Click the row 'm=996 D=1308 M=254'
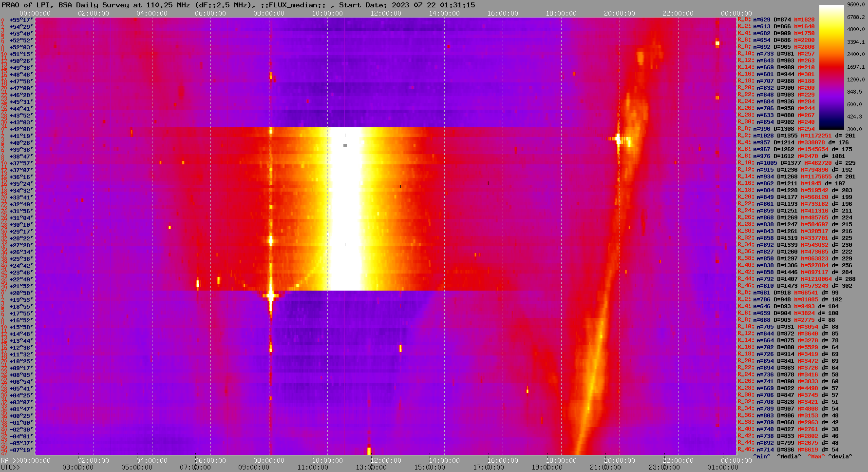Image resolution: width=868 pixels, height=472 pixels. click(776, 129)
